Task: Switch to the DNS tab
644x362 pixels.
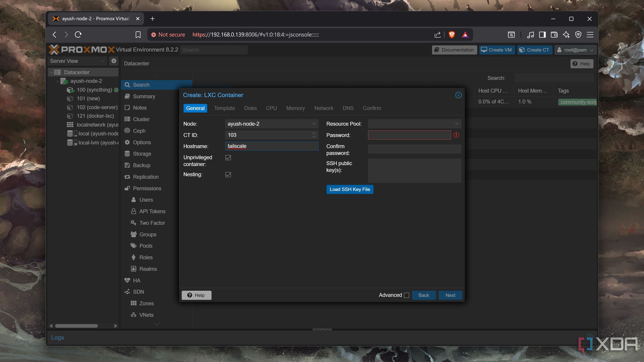Action: click(348, 108)
